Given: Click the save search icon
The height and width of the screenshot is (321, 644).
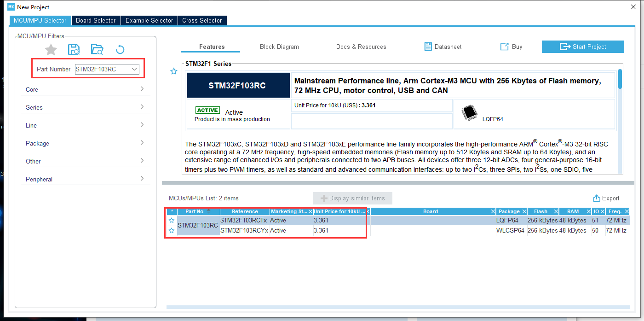Looking at the screenshot, I should (74, 50).
